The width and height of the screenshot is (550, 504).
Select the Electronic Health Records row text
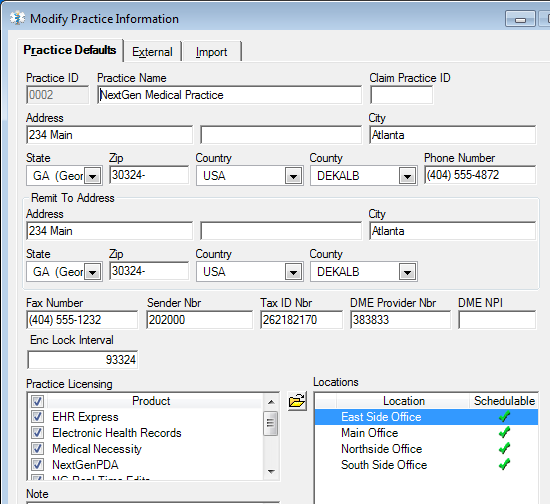116,433
